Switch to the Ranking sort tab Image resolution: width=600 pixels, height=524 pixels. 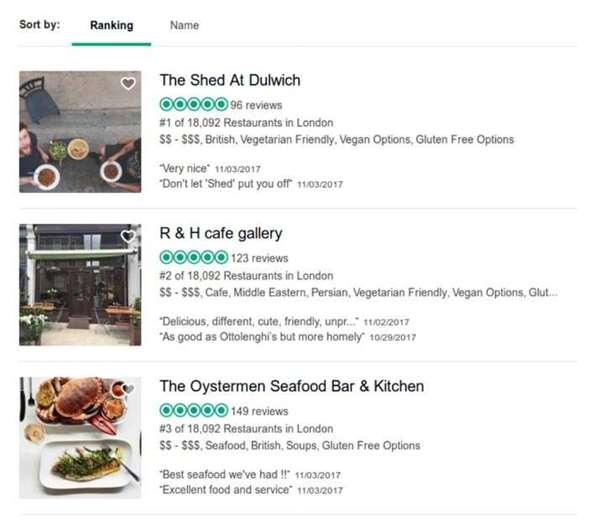coord(111,25)
